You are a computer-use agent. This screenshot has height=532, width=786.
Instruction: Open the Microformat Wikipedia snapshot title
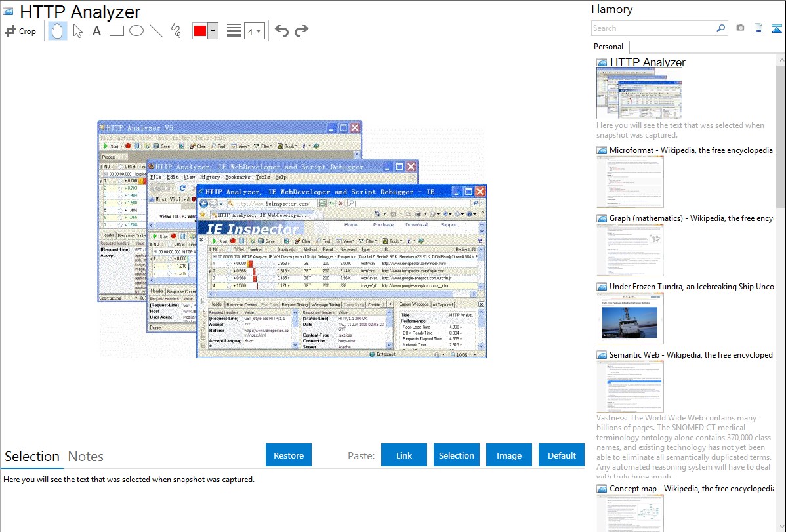[x=691, y=150]
